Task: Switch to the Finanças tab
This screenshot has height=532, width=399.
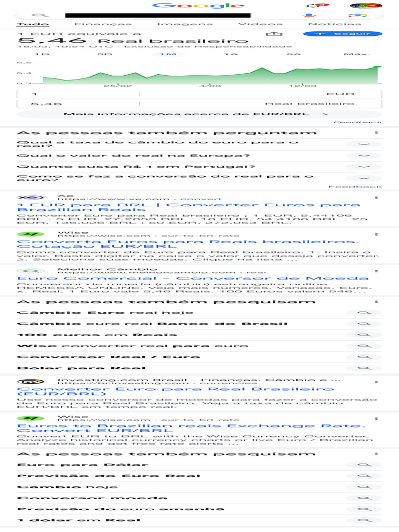Action: 103,24
